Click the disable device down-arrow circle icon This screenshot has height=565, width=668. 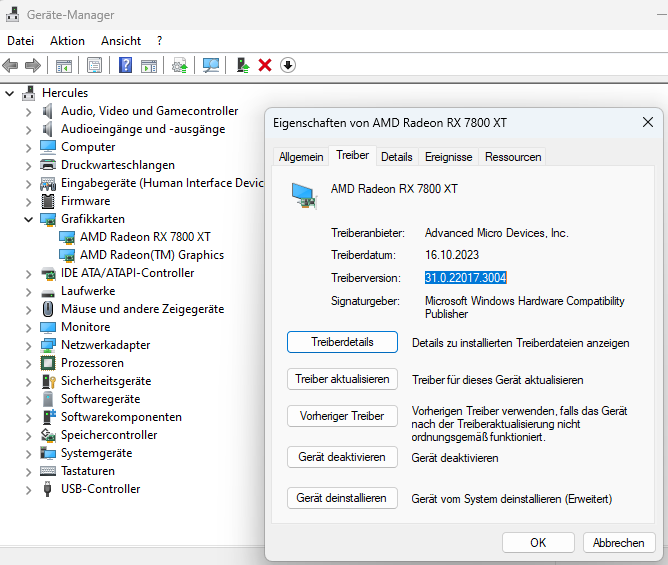tap(288, 65)
